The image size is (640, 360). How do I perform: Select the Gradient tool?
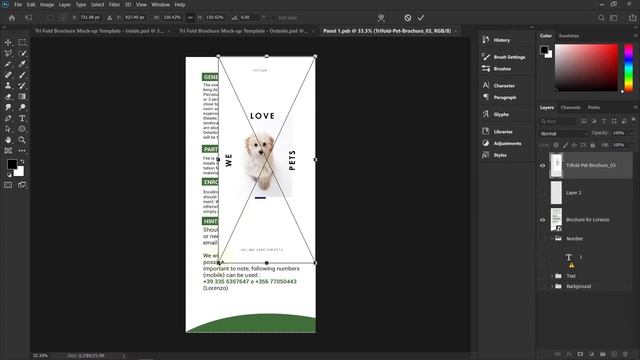coord(22,96)
